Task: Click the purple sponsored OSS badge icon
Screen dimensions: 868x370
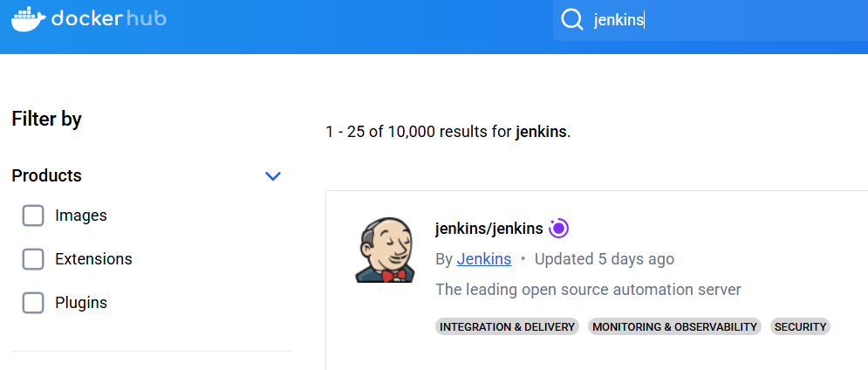Action: tap(559, 229)
